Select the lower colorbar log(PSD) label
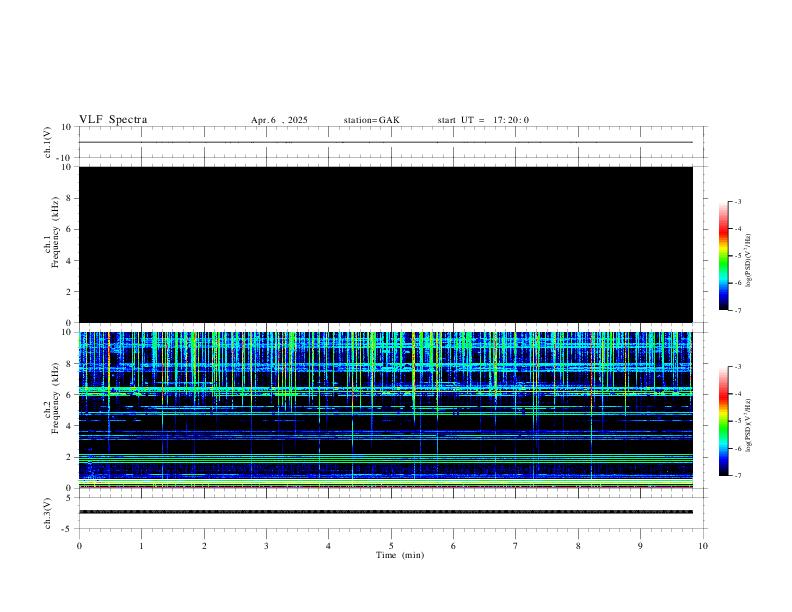 point(748,425)
